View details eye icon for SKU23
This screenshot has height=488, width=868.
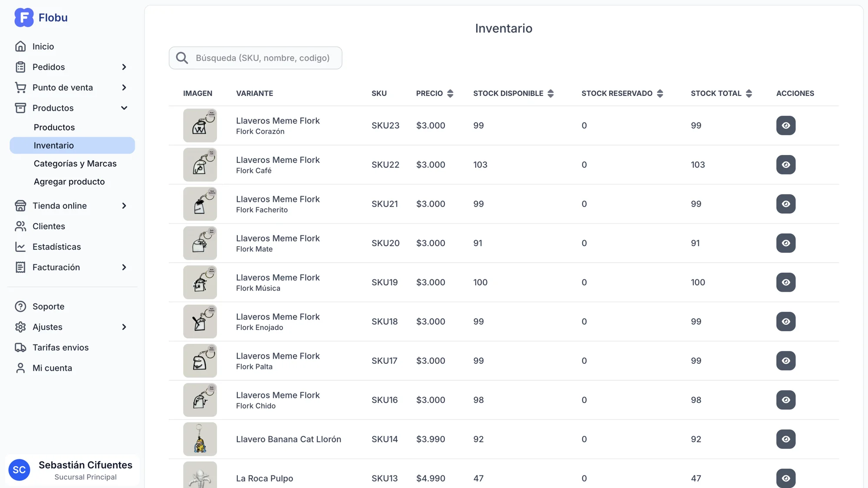point(786,125)
